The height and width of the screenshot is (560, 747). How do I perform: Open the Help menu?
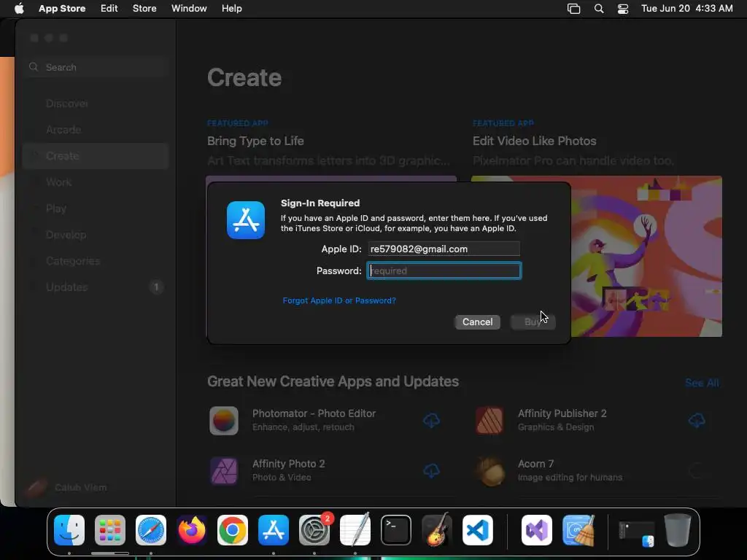(231, 9)
